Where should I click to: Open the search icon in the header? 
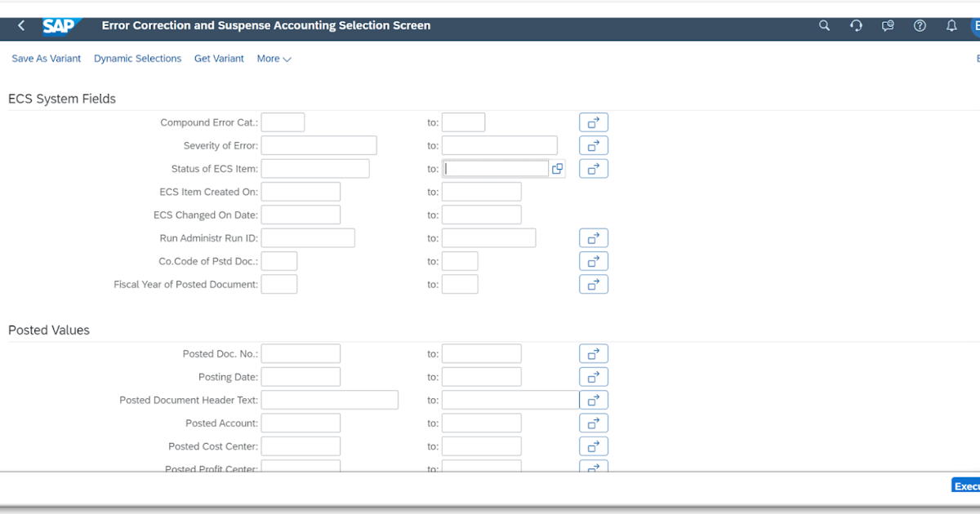[x=824, y=25]
